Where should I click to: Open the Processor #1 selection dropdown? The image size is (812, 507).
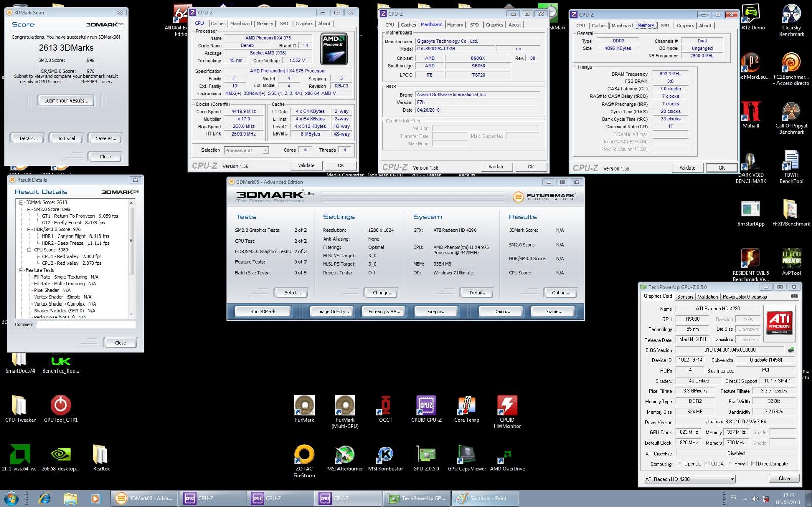tap(246, 150)
